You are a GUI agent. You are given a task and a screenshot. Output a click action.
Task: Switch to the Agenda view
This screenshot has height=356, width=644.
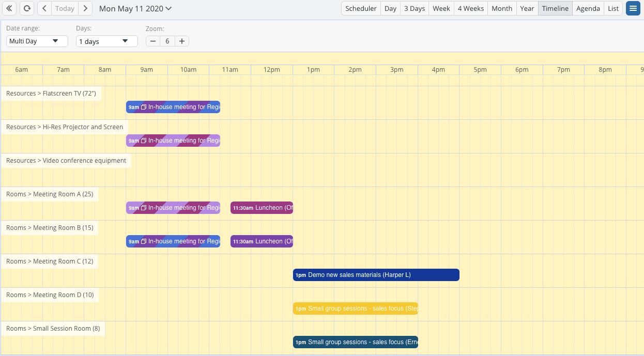click(x=588, y=8)
